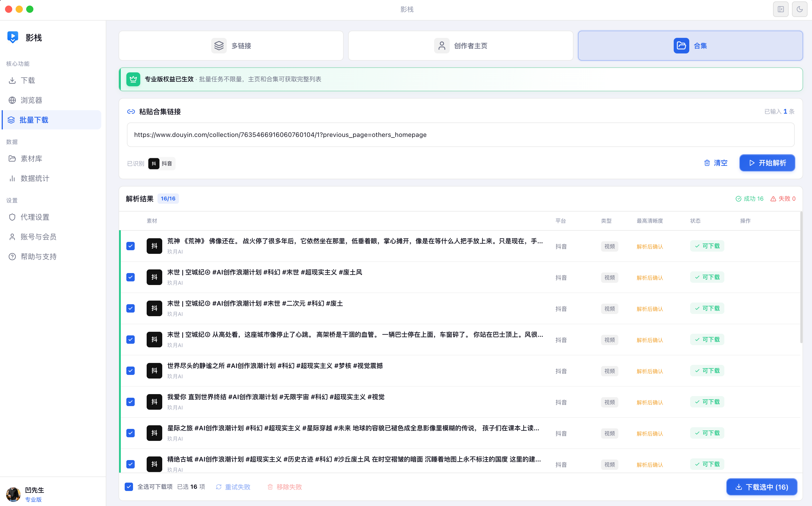812x506 pixels.
Task: Click the 数据统计 bar chart icon
Action: tap(12, 178)
